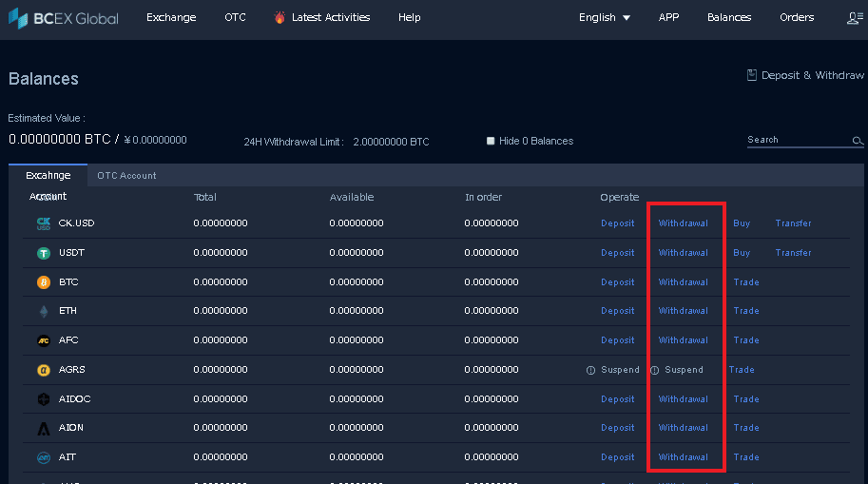Image resolution: width=868 pixels, height=484 pixels.
Task: Switch to the OTC Account tab
Action: [126, 176]
